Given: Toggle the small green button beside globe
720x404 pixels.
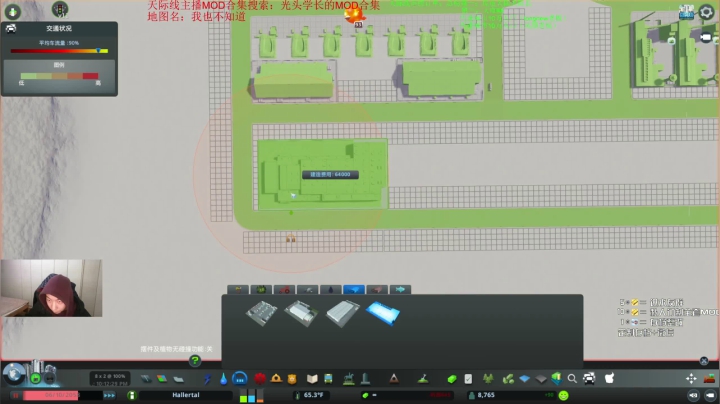Looking at the screenshot, I should click(x=35, y=379).
